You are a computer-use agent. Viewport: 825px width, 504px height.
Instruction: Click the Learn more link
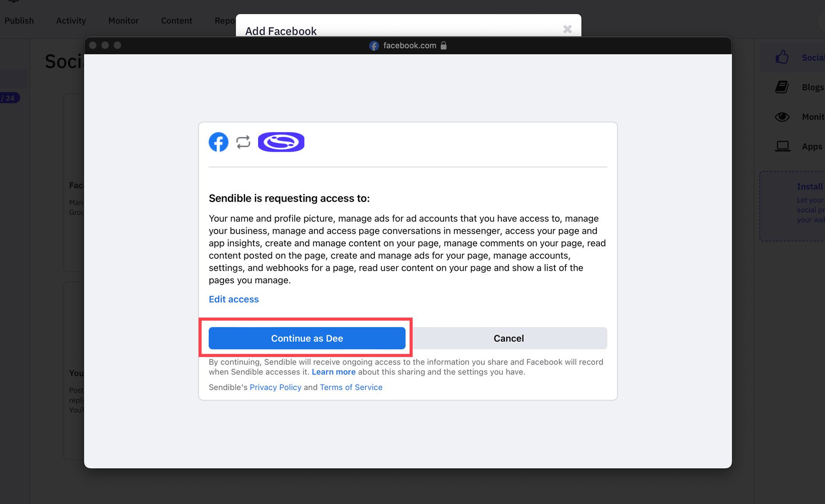[333, 372]
